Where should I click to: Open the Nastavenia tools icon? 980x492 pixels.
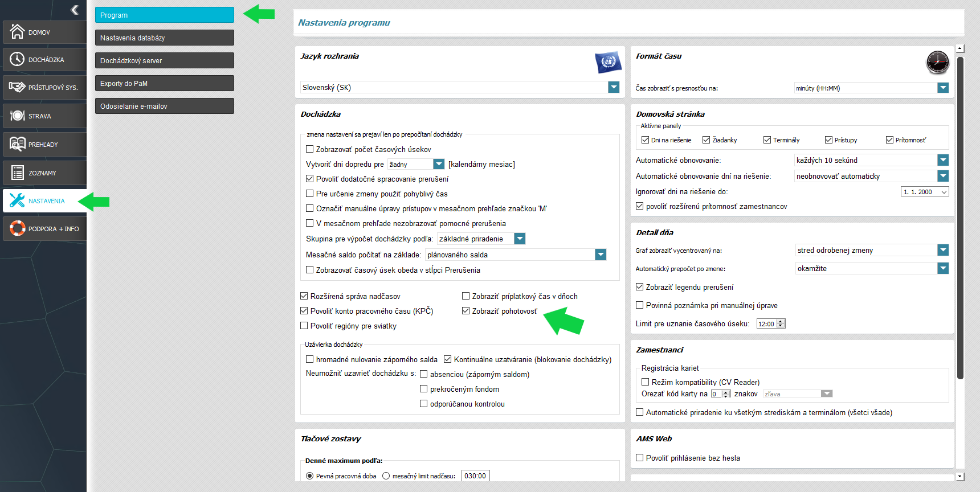tap(17, 200)
